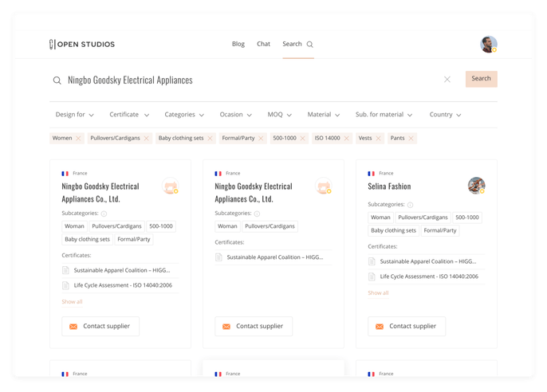Remove the 500-1000 filter tag
547x392 pixels.
coord(302,139)
